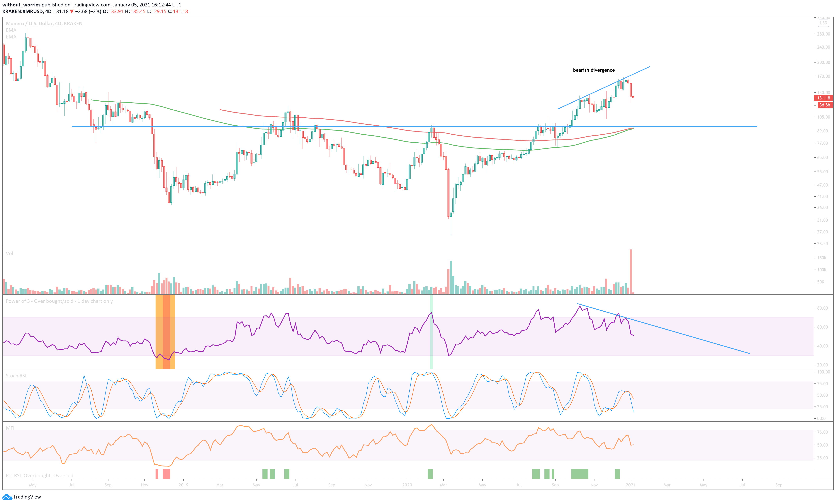836x504 pixels.
Task: Click the TradingView logo icon
Action: click(7, 497)
